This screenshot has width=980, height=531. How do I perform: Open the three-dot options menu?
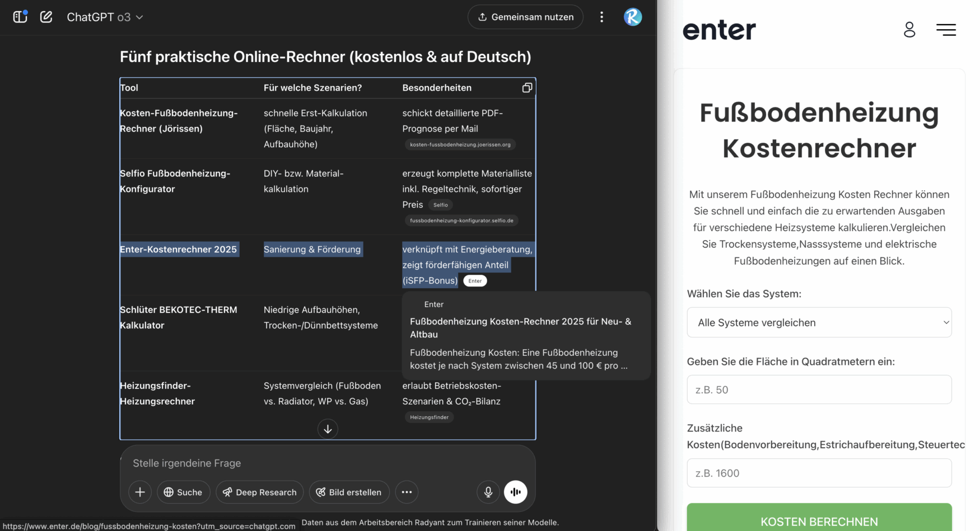(601, 17)
